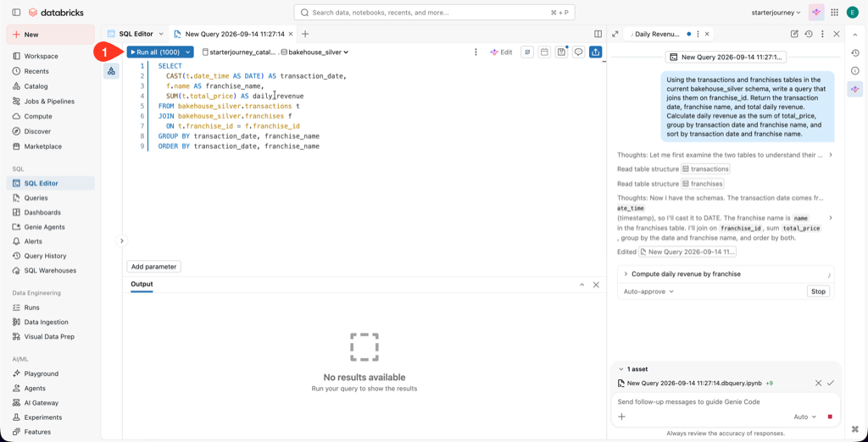Select the Output tab
868x442 pixels.
tap(142, 285)
